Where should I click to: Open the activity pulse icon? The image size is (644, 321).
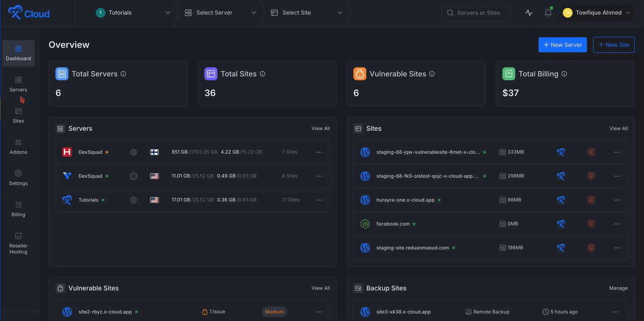point(528,13)
